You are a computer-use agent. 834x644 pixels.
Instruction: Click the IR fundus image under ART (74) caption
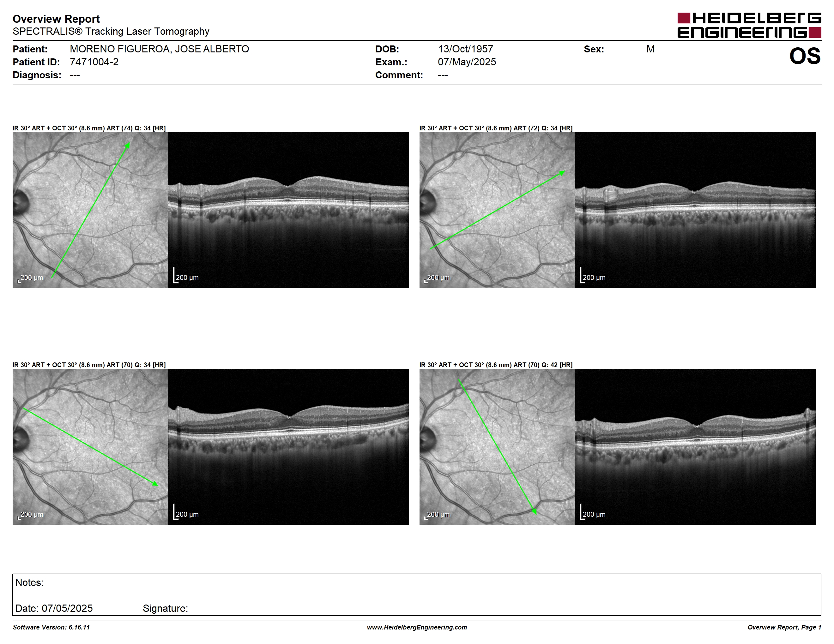click(90, 210)
